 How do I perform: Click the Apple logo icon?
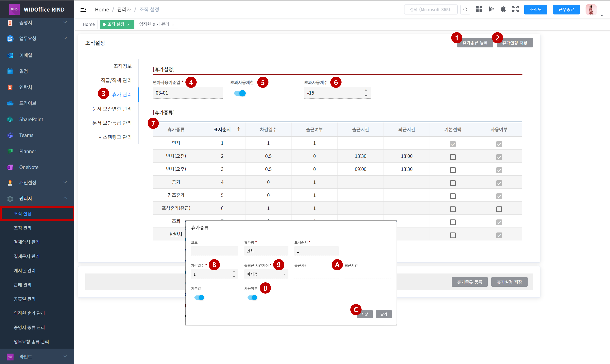click(x=503, y=9)
